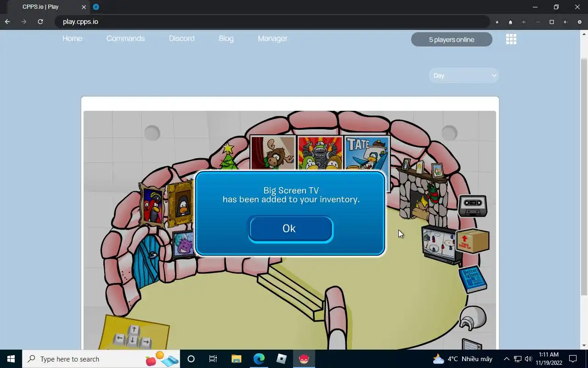Click the cardboard box furniture icon
The width and height of the screenshot is (588, 368).
pyautogui.click(x=473, y=241)
